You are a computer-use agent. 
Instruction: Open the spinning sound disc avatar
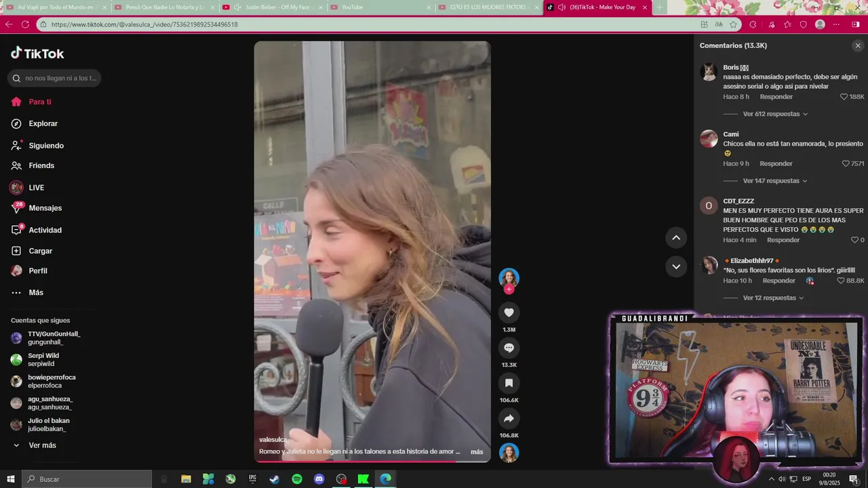point(509,453)
